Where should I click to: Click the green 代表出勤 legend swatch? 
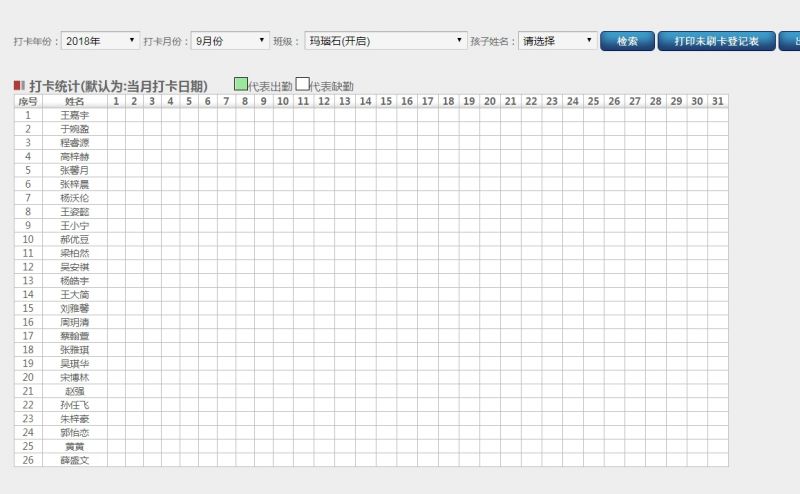241,84
